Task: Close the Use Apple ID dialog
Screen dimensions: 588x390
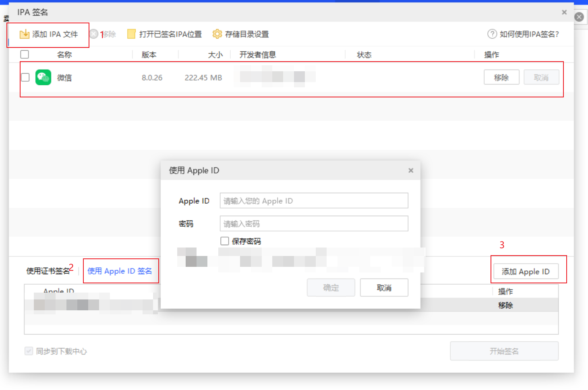Action: (411, 170)
